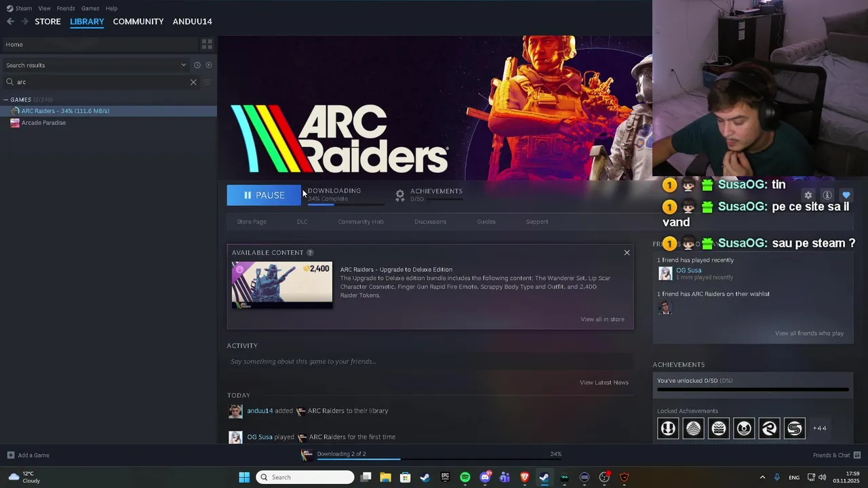Open Epic Games Launcher from the taskbar
The image size is (868, 488).
(445, 477)
